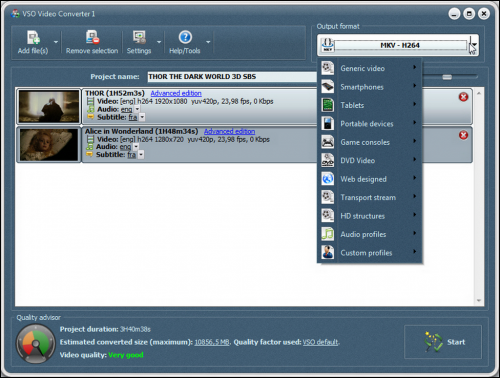Click the Audio profiles music note icon
Viewport: 500px width, 378px height.
pos(328,234)
